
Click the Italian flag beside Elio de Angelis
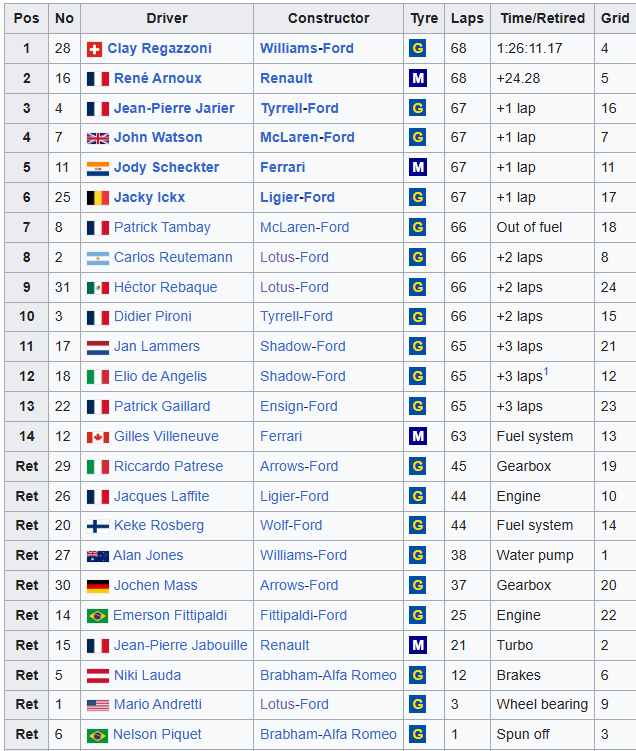98,377
